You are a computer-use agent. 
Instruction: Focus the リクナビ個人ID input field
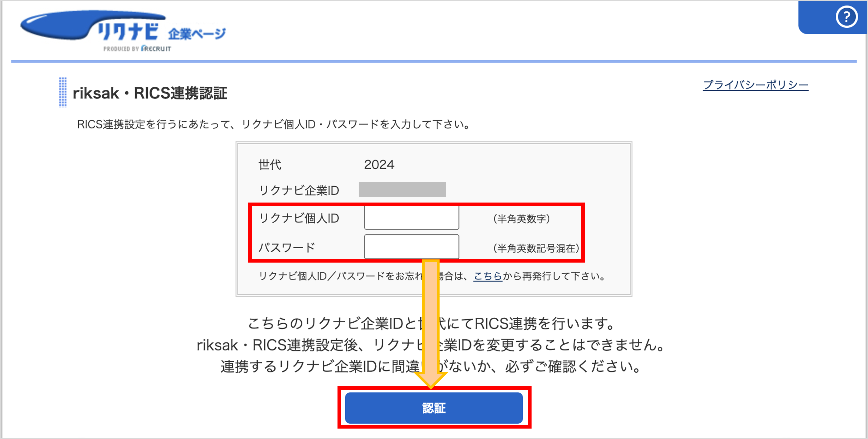pos(411,218)
